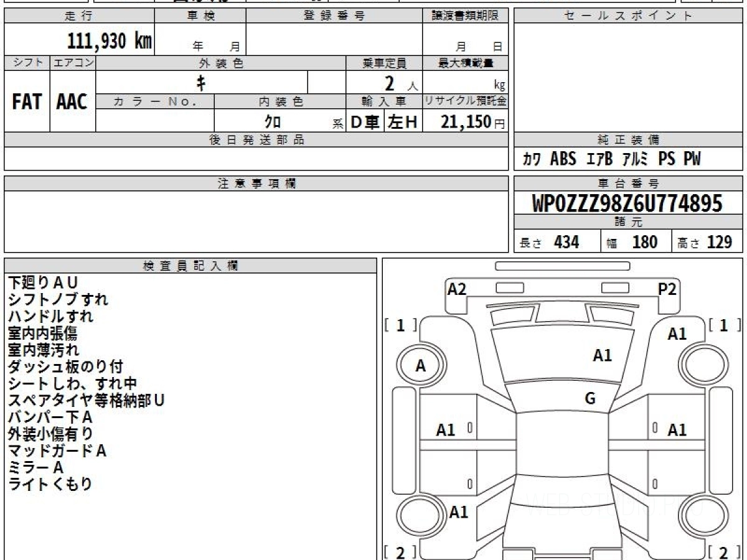Click the 後日発送部品 header
Viewport: 747px width, 560px height.
coord(256,140)
